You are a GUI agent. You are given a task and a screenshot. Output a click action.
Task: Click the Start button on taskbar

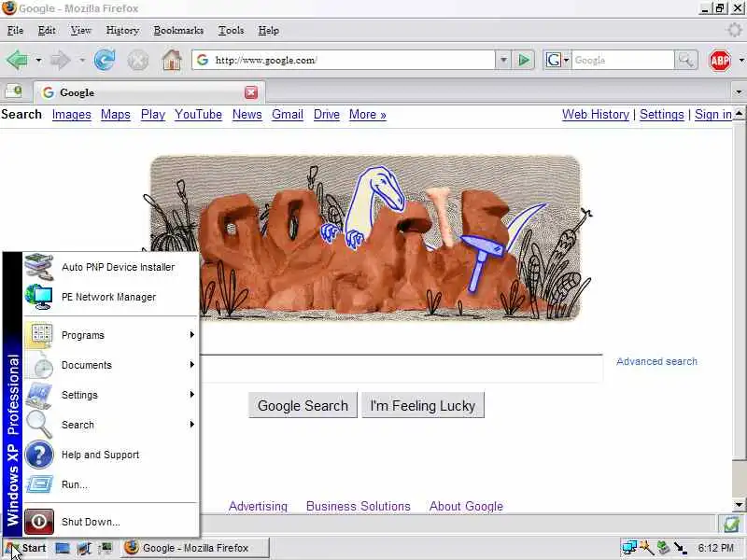click(x=26, y=548)
